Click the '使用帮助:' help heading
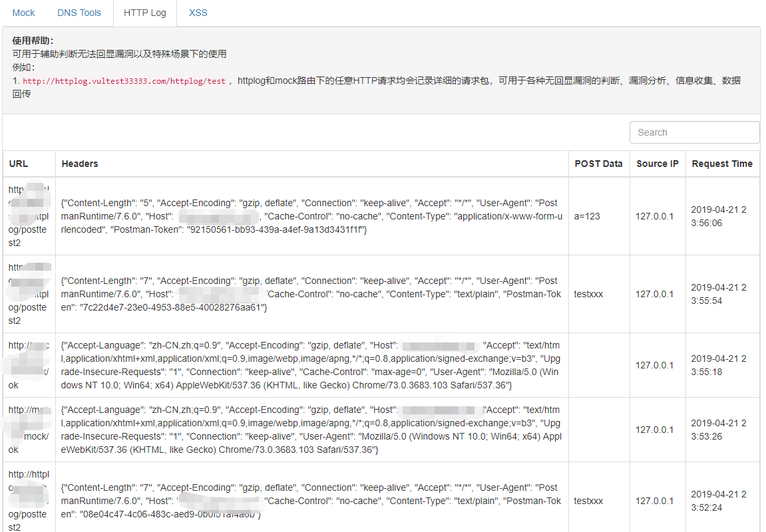Screen dimensions: 766x532 tap(33, 41)
